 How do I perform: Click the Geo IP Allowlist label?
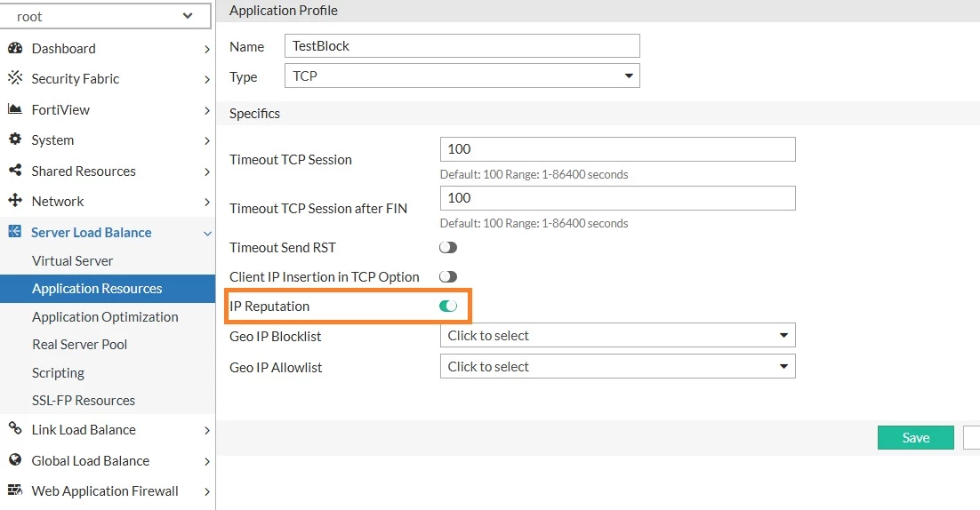(276, 368)
